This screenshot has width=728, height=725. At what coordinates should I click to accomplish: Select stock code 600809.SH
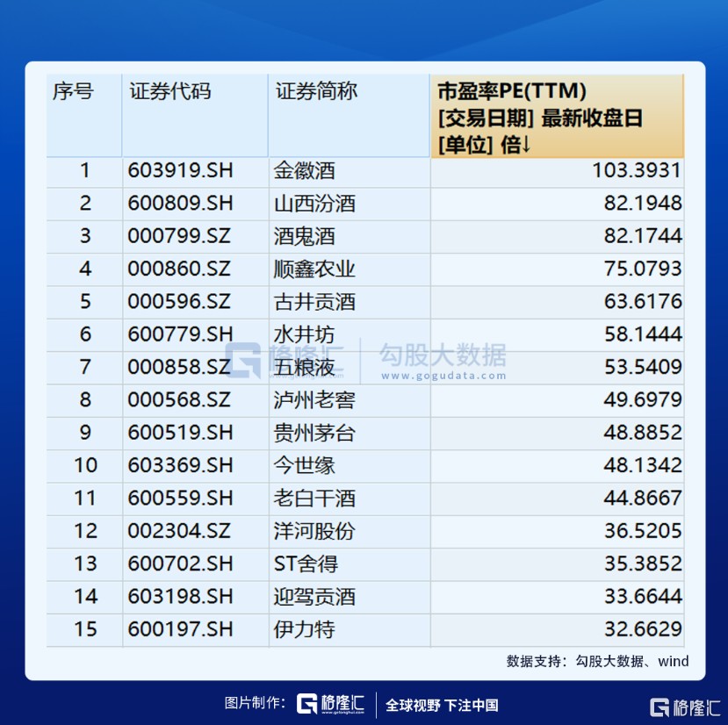point(180,204)
